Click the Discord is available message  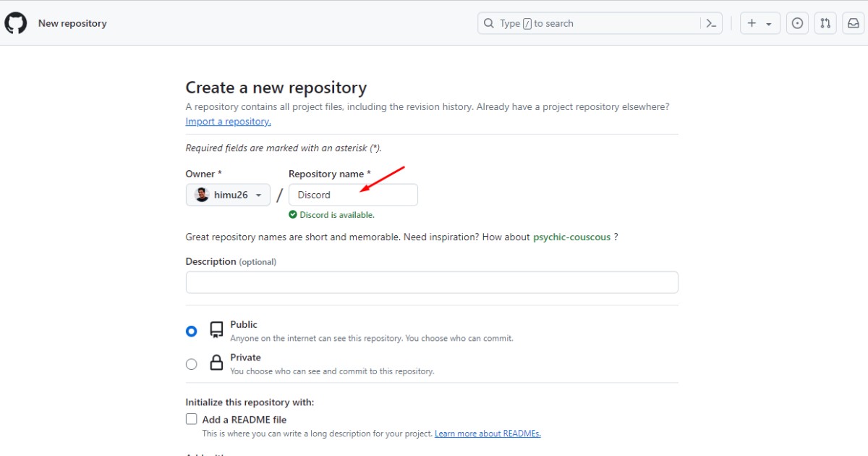pos(337,215)
